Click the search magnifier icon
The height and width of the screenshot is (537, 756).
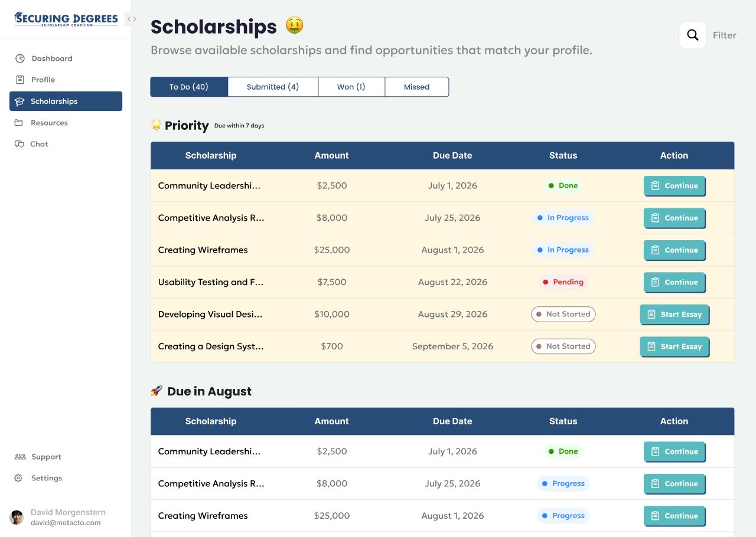(x=693, y=35)
